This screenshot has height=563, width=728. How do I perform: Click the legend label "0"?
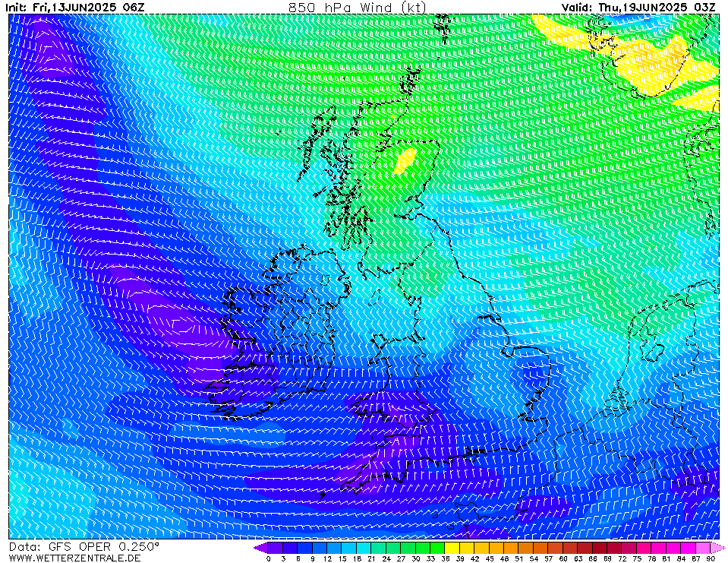point(269,558)
